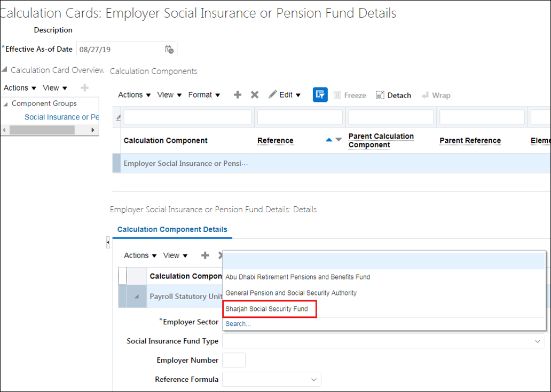Click inside the Employer Number input field
Viewport: 551px width, 392px height.
233,361
